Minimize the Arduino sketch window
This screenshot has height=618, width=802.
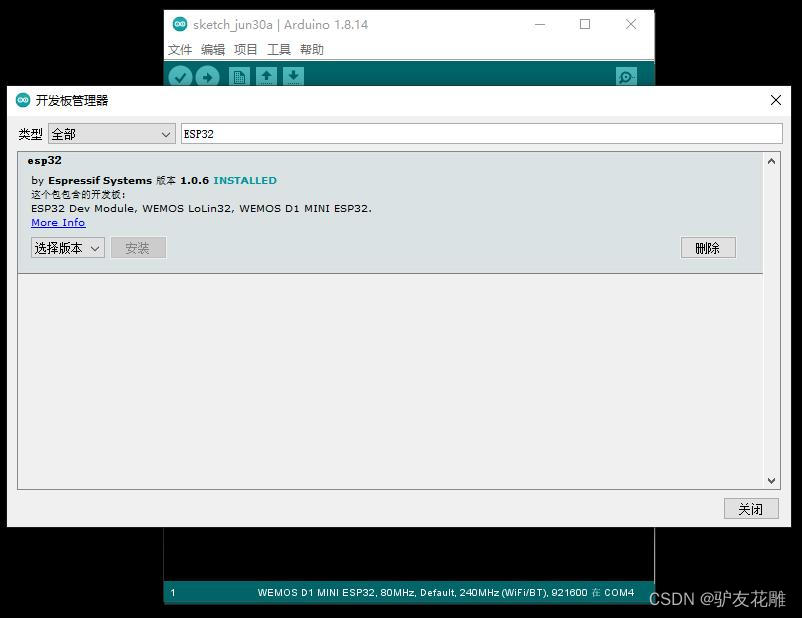click(x=540, y=24)
